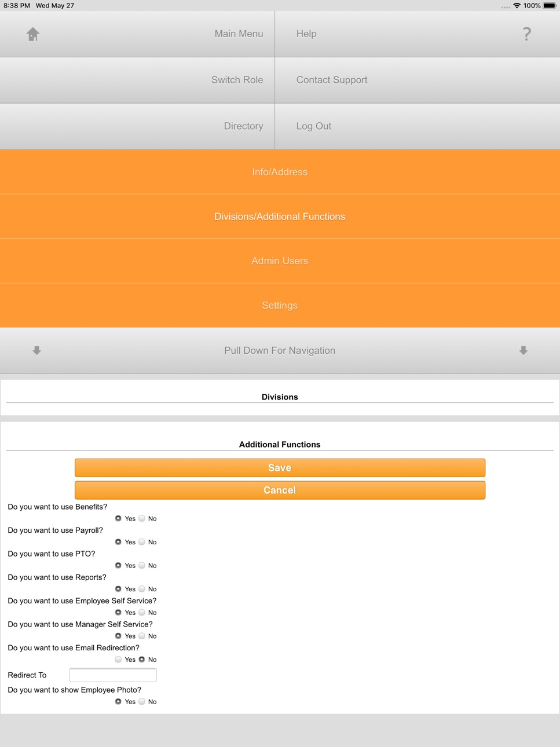The width and height of the screenshot is (560, 747).
Task: Switch to Settings tab
Action: [280, 305]
